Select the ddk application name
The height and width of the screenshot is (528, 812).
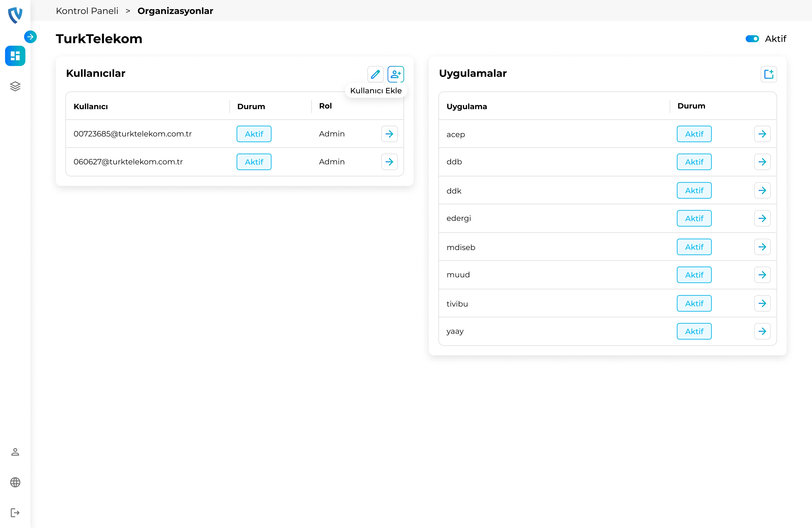click(x=454, y=191)
